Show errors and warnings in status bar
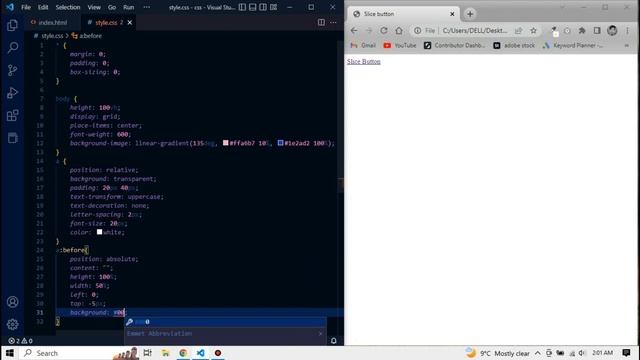The width and height of the screenshot is (640, 360). tap(20, 341)
